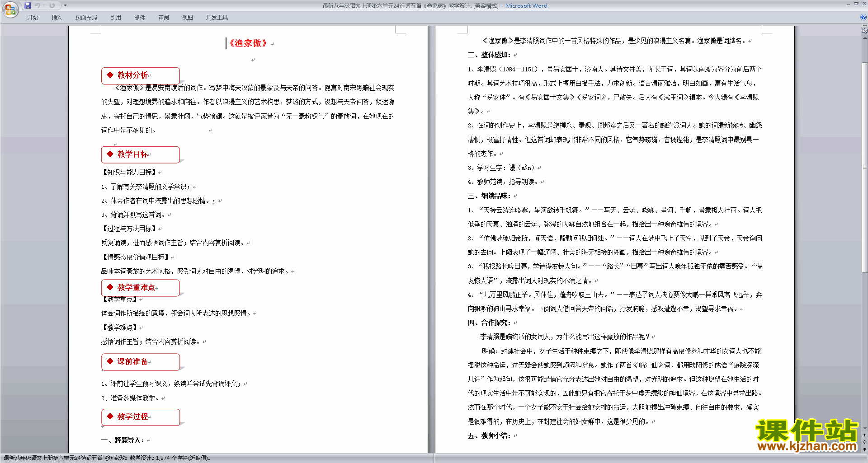868x463 pixels.
Task: Click the 【情感态度价值观目标】 line
Action: 136,257
